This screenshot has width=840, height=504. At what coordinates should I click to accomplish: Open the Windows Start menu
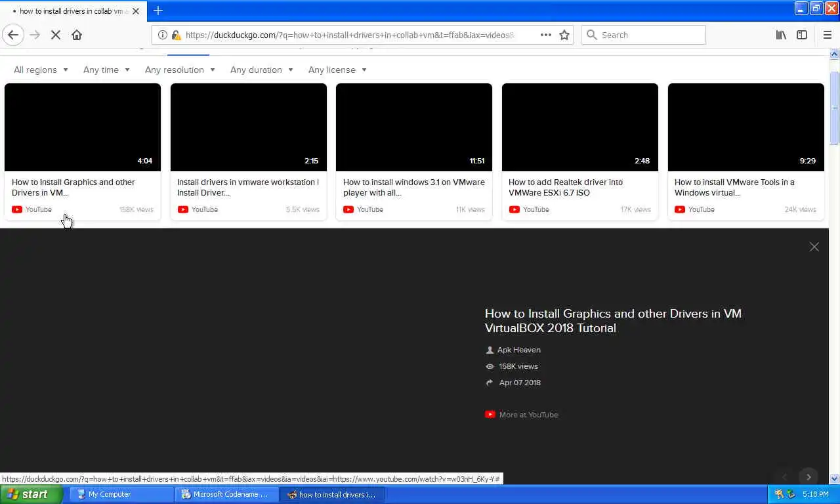31,494
